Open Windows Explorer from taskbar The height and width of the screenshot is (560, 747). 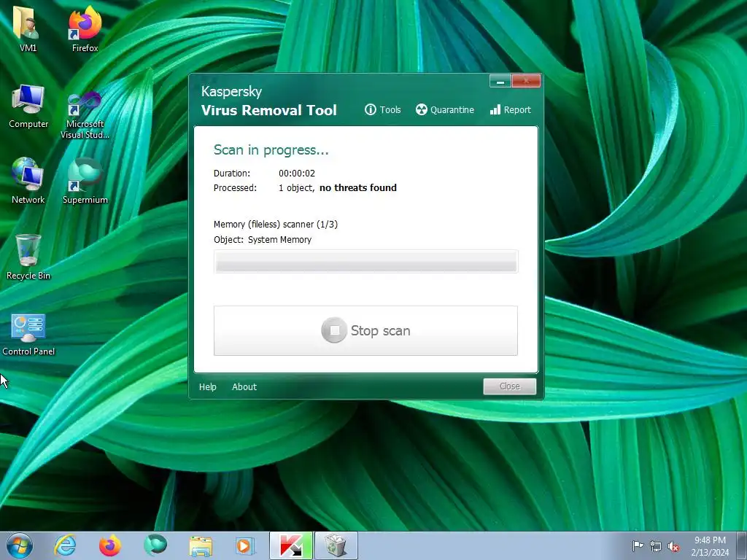[201, 545]
